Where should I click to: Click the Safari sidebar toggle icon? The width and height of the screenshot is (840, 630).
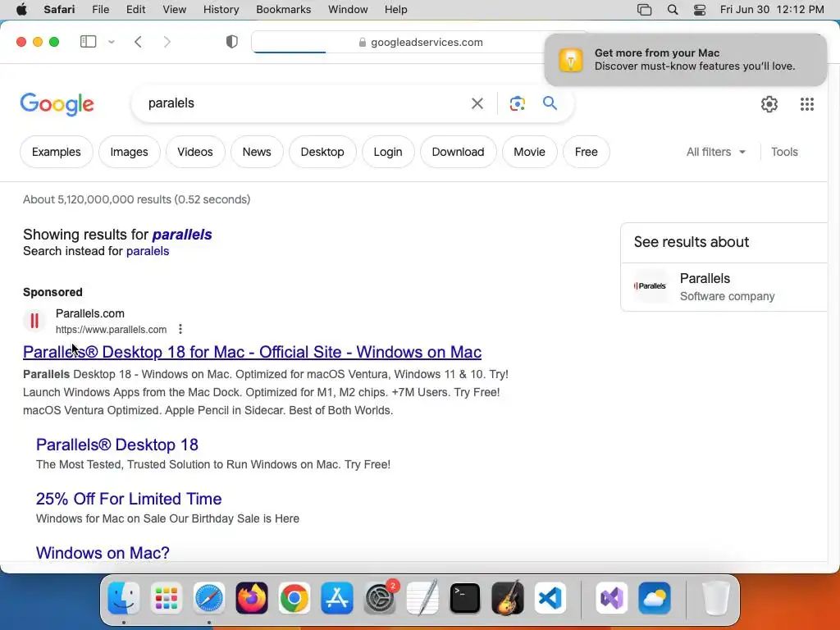pyautogui.click(x=88, y=42)
